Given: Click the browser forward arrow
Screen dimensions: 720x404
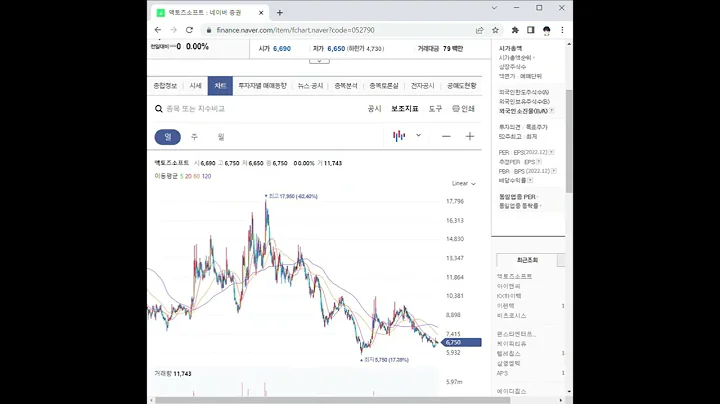Looking at the screenshot, I should coord(174,30).
